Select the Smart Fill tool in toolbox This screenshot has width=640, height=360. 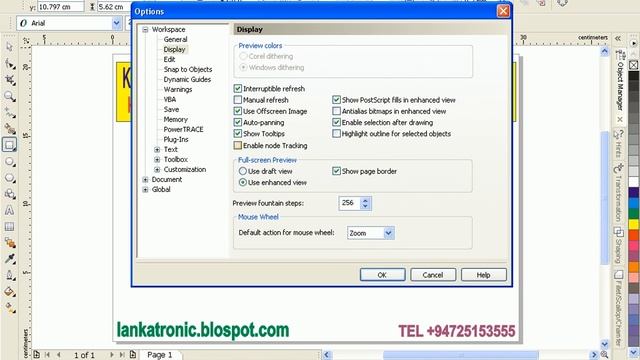9,129
